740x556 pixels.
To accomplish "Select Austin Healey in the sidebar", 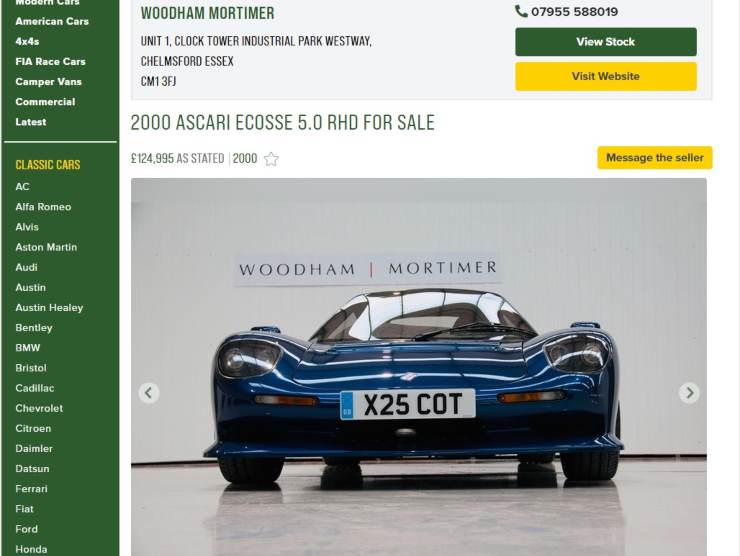I will 49,307.
